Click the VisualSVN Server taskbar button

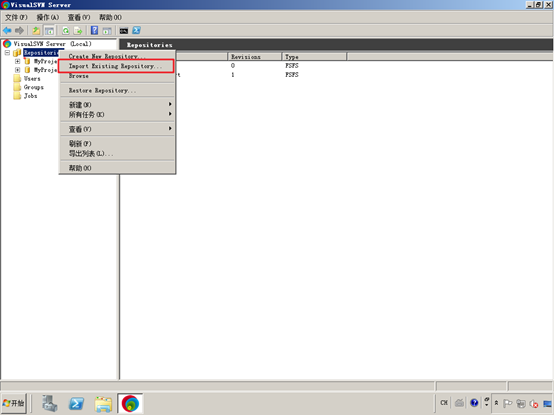130,403
